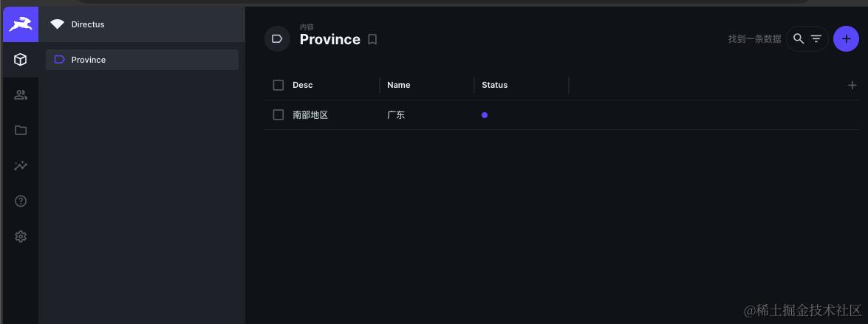Open the 广东 item row
868x324 pixels.
(x=396, y=115)
